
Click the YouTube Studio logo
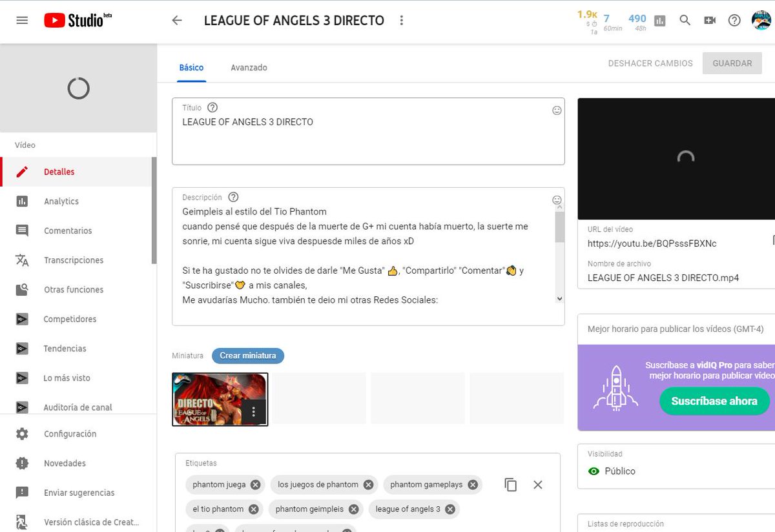(78, 20)
